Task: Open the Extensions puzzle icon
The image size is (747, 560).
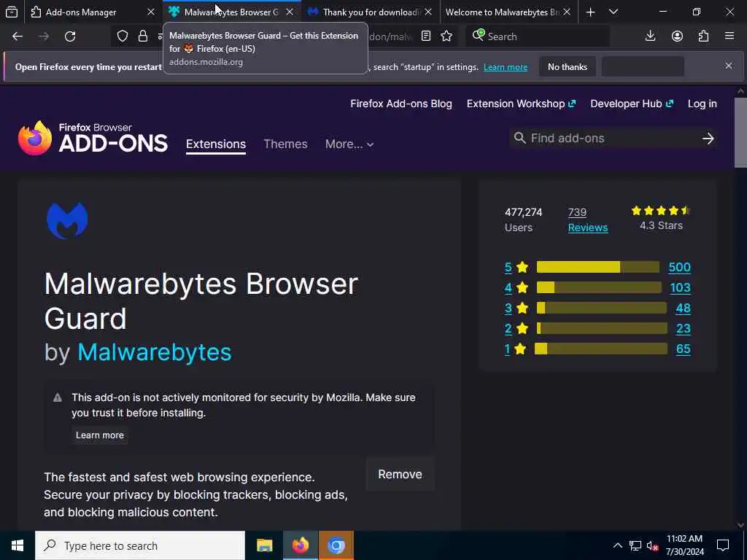Action: [704, 36]
